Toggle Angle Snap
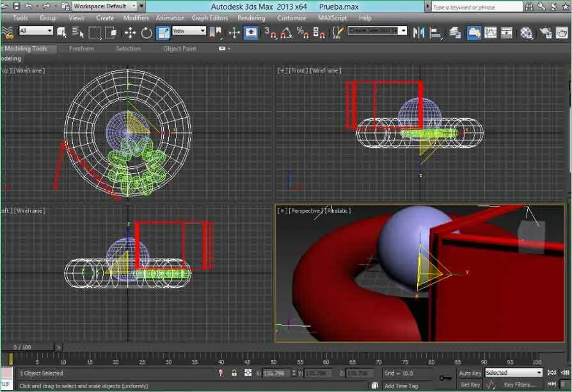 click(287, 33)
